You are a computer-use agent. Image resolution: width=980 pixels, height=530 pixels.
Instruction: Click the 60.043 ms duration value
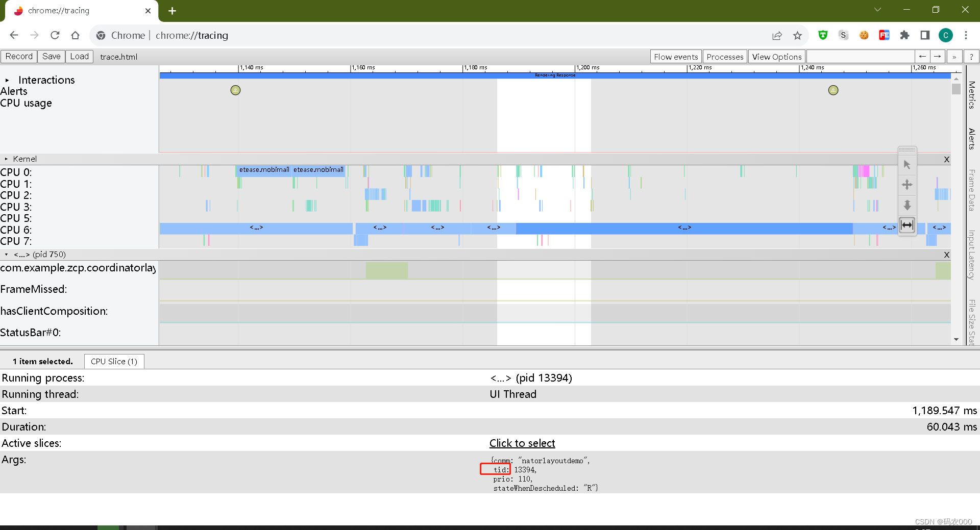click(x=951, y=427)
